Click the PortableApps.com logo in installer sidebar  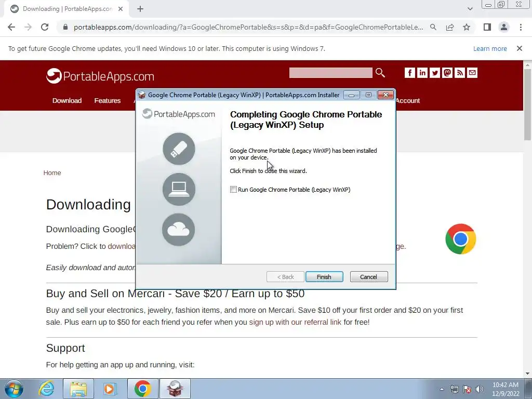pos(179,114)
